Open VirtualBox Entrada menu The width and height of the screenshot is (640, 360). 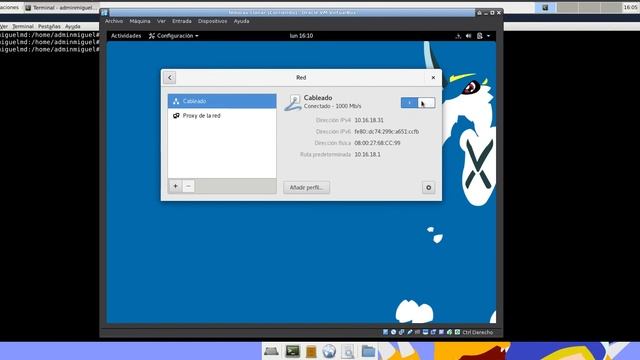pyautogui.click(x=182, y=21)
